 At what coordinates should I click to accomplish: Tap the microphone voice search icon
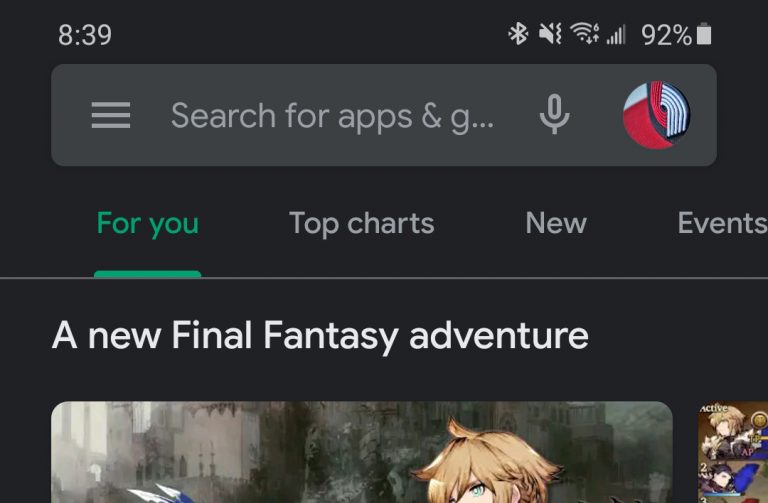coord(554,115)
